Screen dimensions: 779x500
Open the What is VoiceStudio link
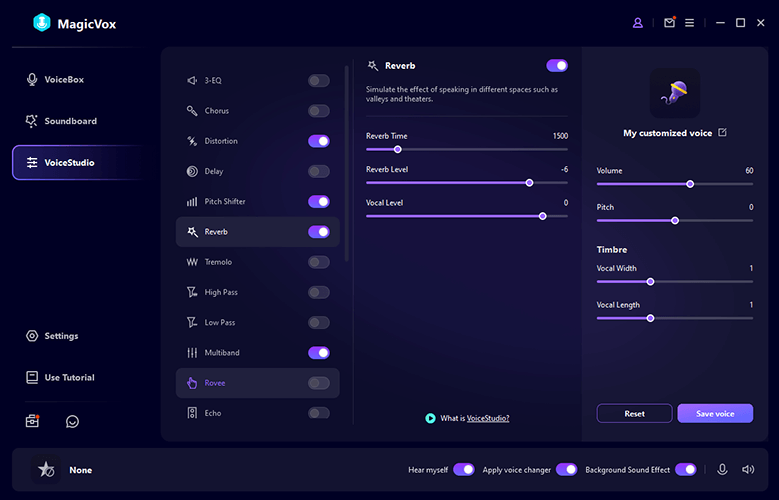coord(488,418)
